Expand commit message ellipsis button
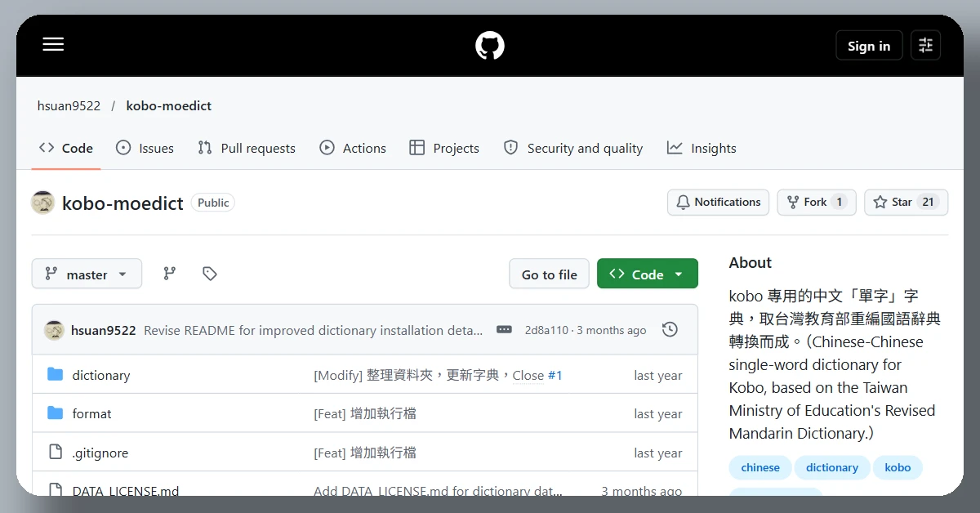980x513 pixels. pos(504,330)
